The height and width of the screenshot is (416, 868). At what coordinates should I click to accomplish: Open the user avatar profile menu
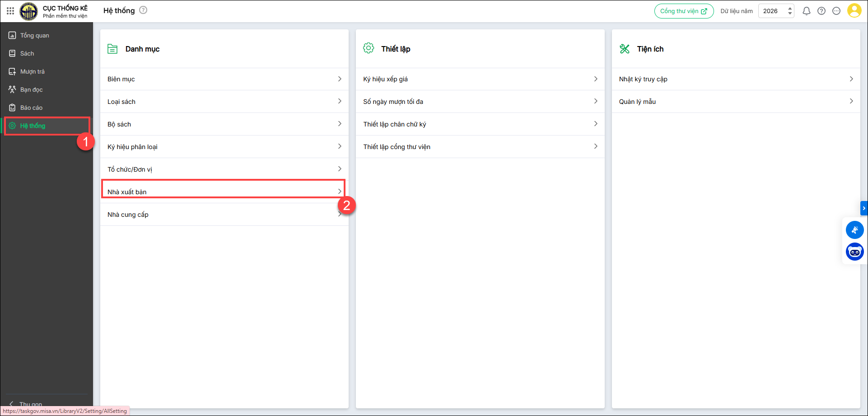pyautogui.click(x=854, y=11)
